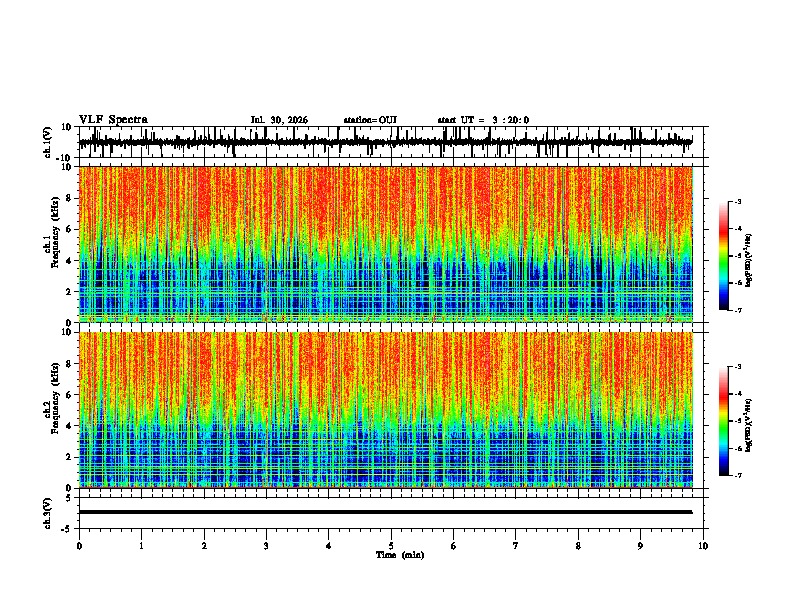Click the ch.2 spectrogram color bar
The image size is (792, 612).
click(724, 421)
